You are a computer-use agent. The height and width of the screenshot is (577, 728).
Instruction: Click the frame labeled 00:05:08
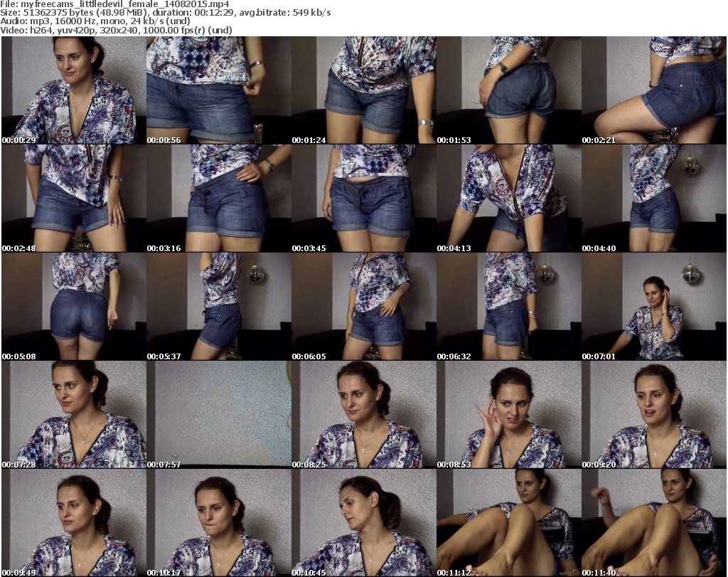pyautogui.click(x=73, y=307)
